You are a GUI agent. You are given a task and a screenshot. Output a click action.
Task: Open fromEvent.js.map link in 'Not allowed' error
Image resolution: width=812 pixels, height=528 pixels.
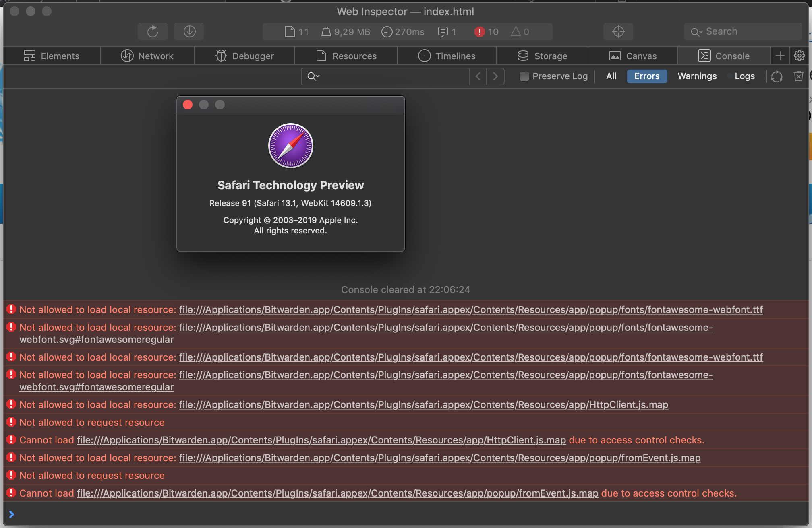pyautogui.click(x=440, y=458)
